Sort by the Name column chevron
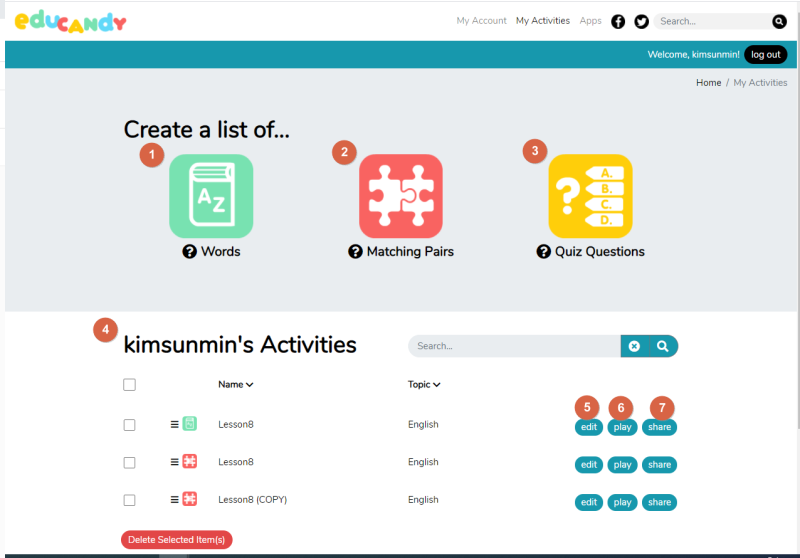 249,385
